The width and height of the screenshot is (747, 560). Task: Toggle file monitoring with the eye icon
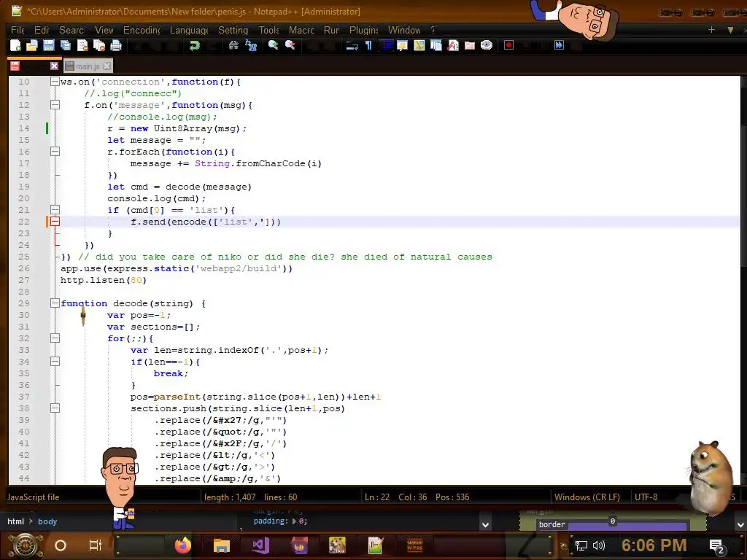(x=487, y=45)
